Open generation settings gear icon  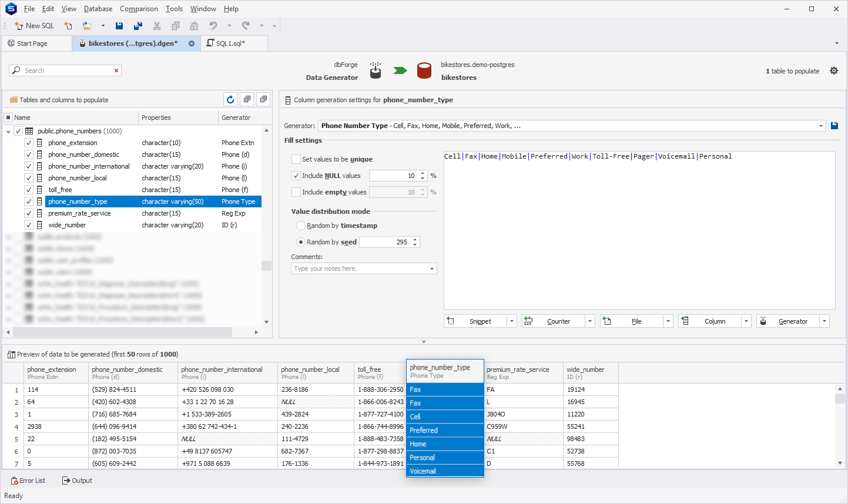(x=833, y=70)
